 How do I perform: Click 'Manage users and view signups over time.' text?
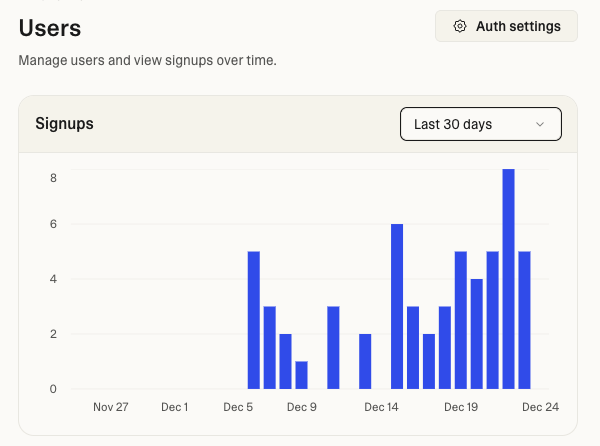pos(147,60)
